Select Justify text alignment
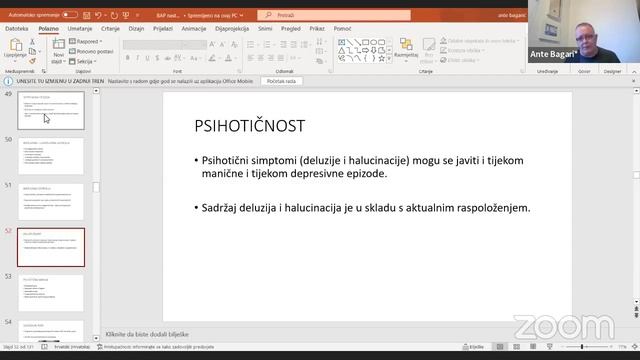This screenshot has height=360, width=640. (x=281, y=58)
